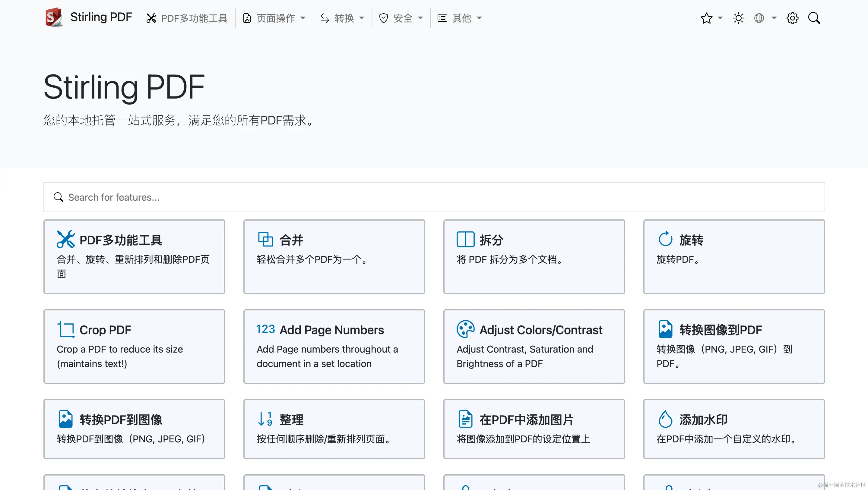Click description 合并、旋转、重新排列和删除PDF页面
The height and width of the screenshot is (490, 868).
coord(133,266)
